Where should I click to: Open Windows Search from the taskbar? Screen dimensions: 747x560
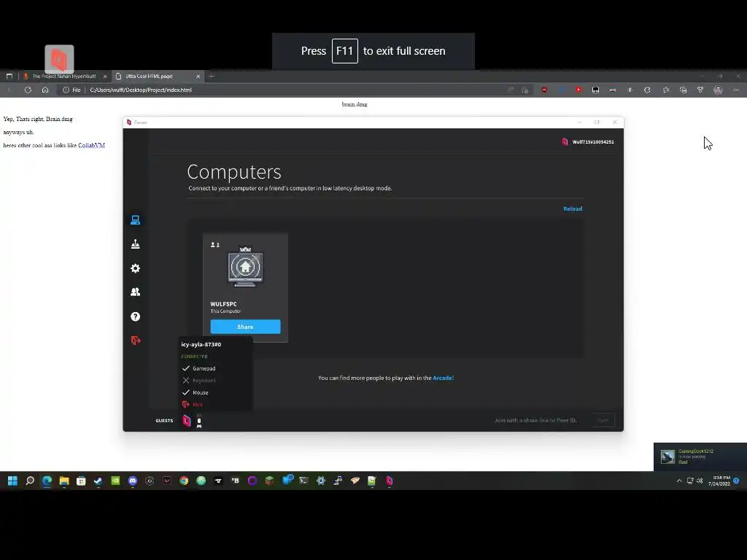pos(30,481)
